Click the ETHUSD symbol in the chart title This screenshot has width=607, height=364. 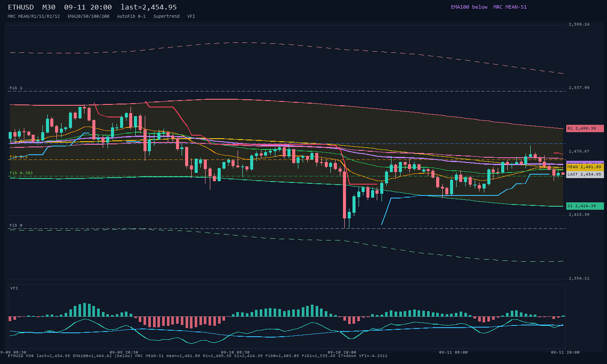[x=21, y=7]
